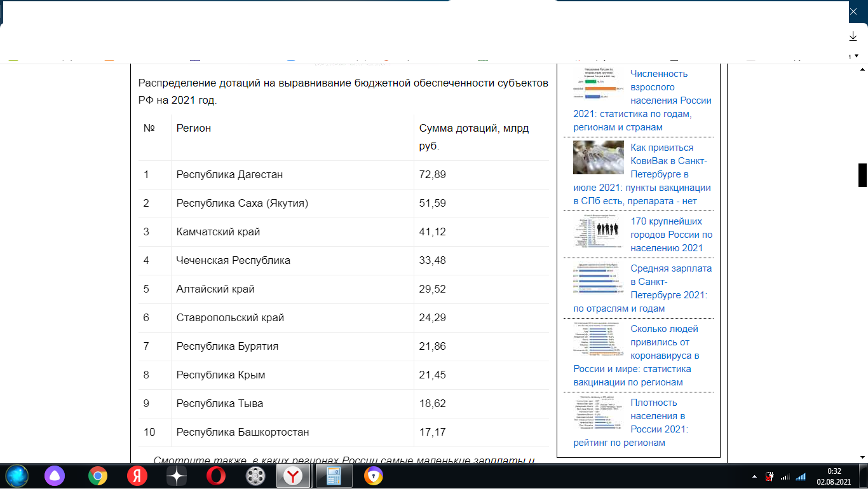Open the Action Center flag in the tray
This screenshot has width=868, height=491.
pos(770,476)
